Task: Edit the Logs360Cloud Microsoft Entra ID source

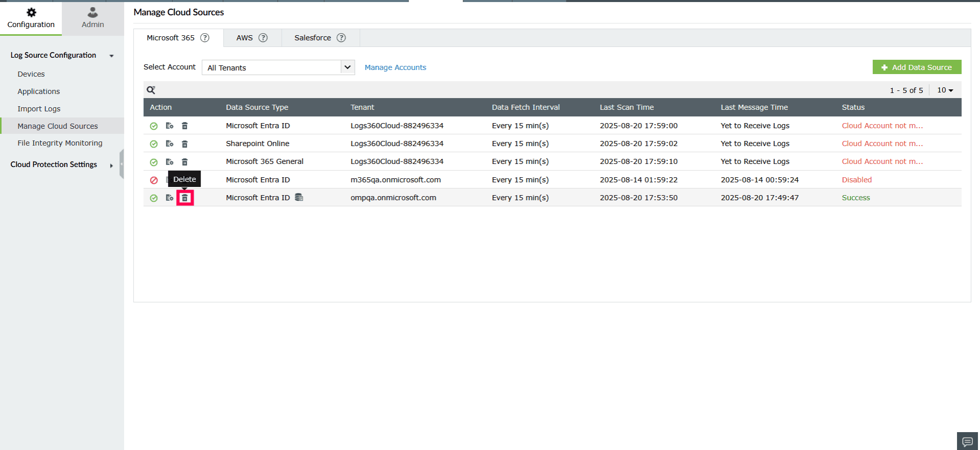Action: pyautogui.click(x=170, y=126)
